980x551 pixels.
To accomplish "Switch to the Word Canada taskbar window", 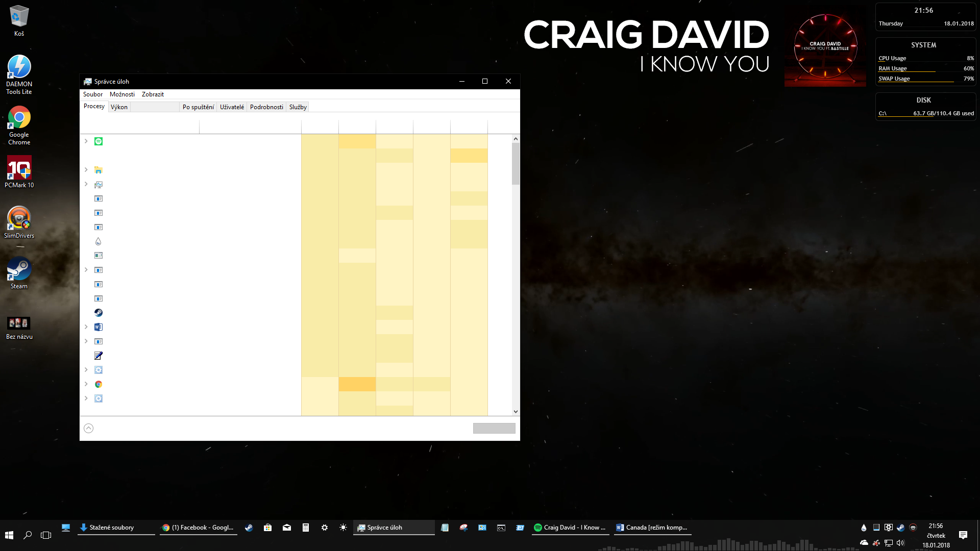I will tap(653, 528).
